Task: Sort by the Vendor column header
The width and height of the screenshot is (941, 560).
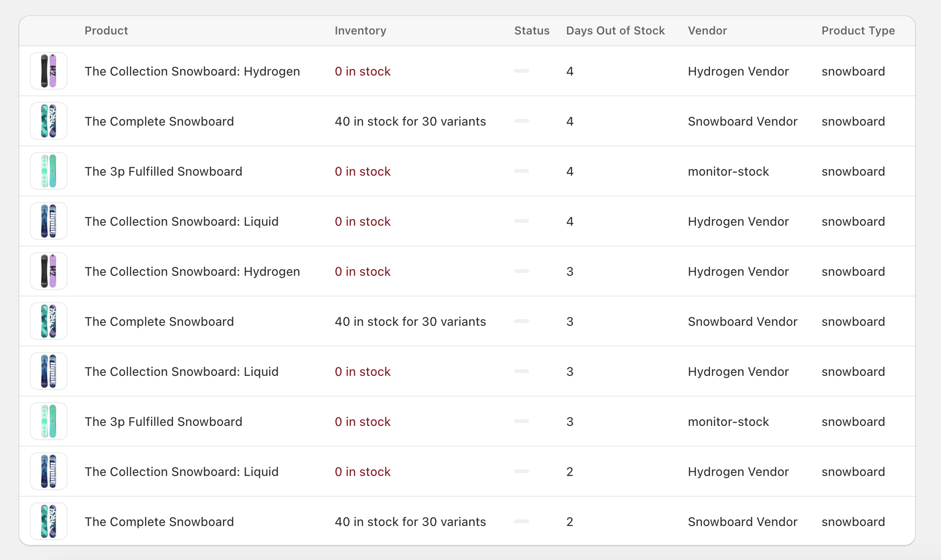Action: point(707,30)
